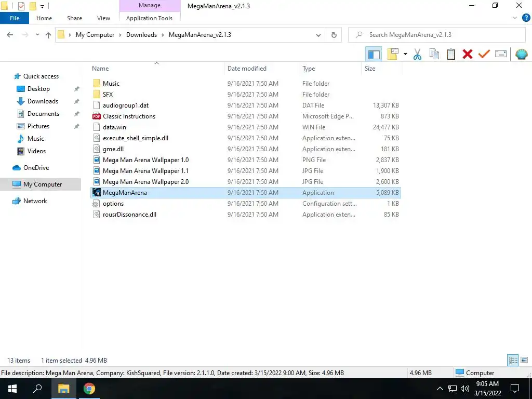Click the red X Delete icon
The image size is (532, 399).
[468, 54]
